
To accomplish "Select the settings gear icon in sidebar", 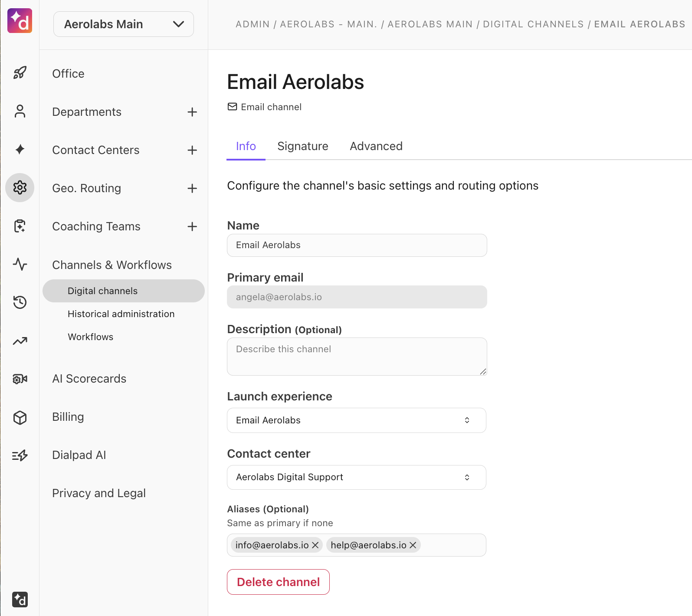I will (x=20, y=187).
